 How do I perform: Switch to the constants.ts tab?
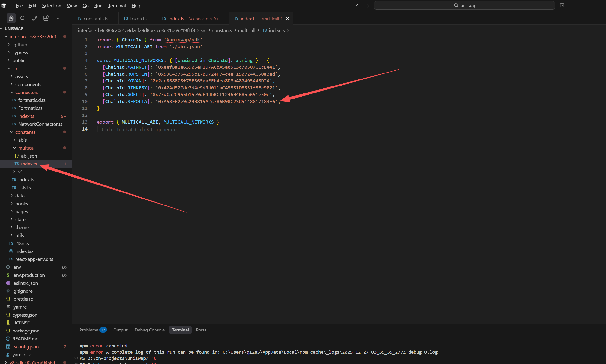[x=95, y=18]
